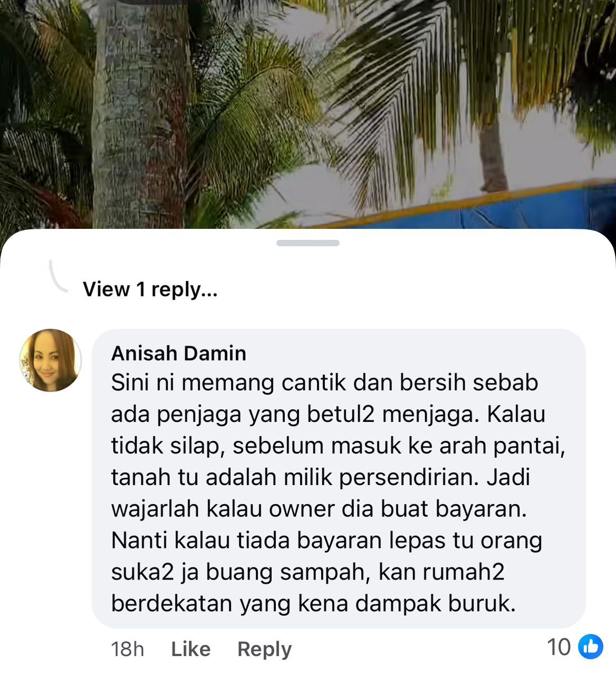The image size is (616, 675).
Task: Expand the View 1 reply thread
Action: pos(150,289)
